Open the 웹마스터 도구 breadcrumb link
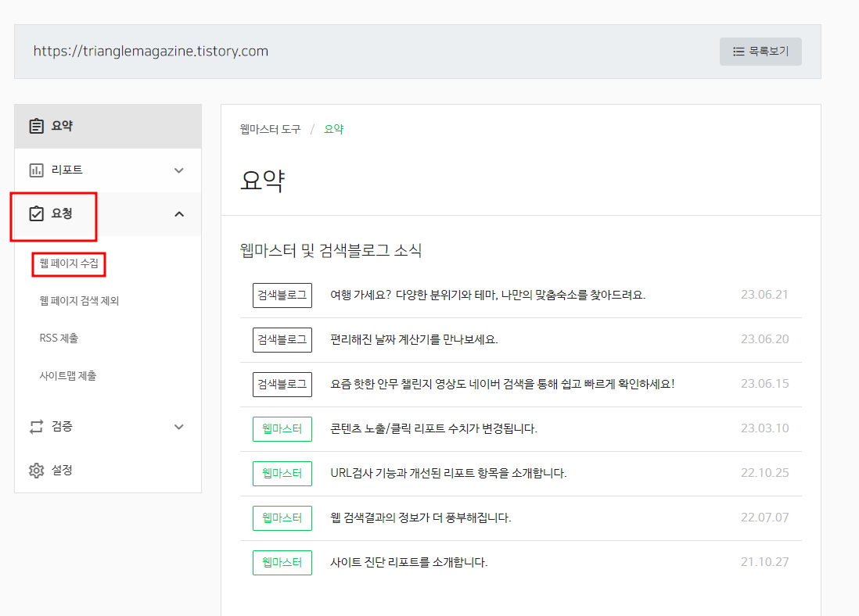This screenshot has height=616, width=859. pyautogui.click(x=268, y=129)
